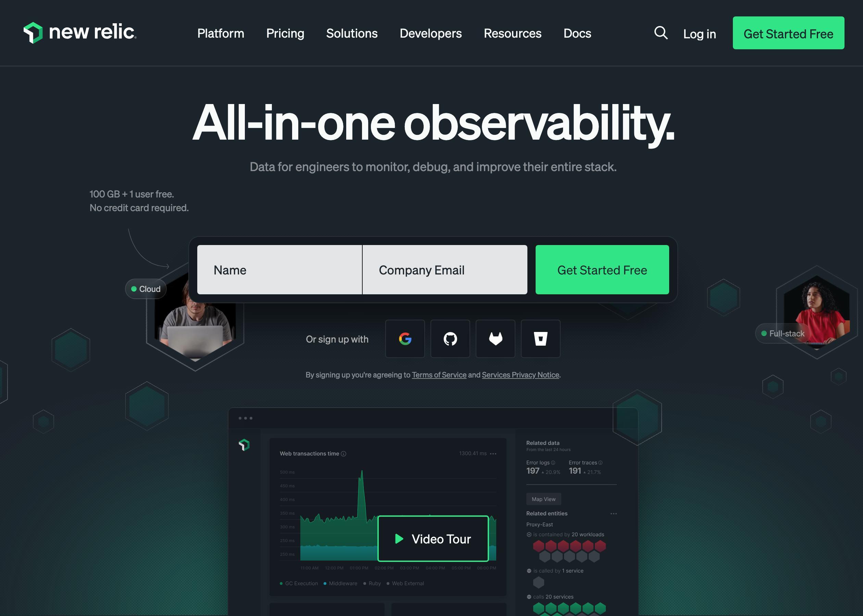Click the Name input field
Image resolution: width=863 pixels, height=616 pixels.
tap(279, 269)
